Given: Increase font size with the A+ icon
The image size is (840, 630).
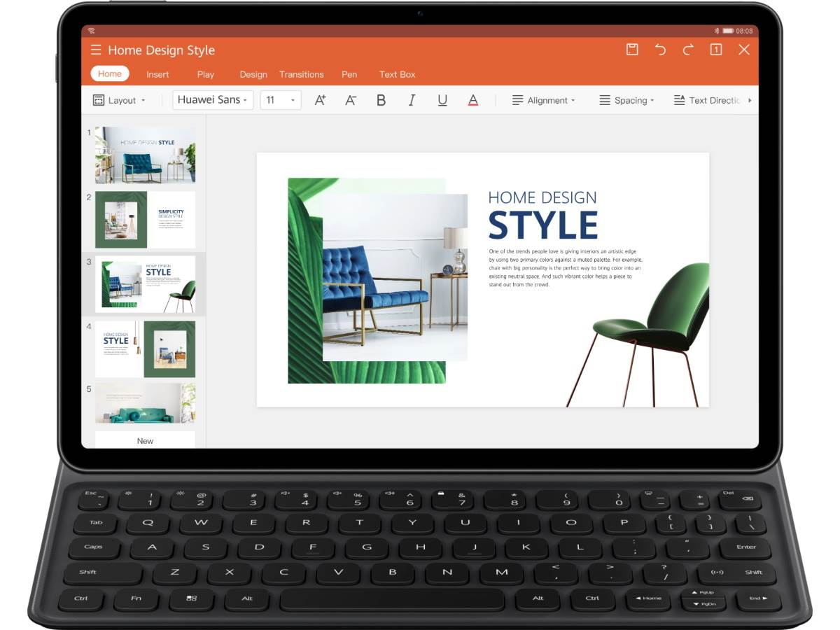Looking at the screenshot, I should [x=320, y=100].
